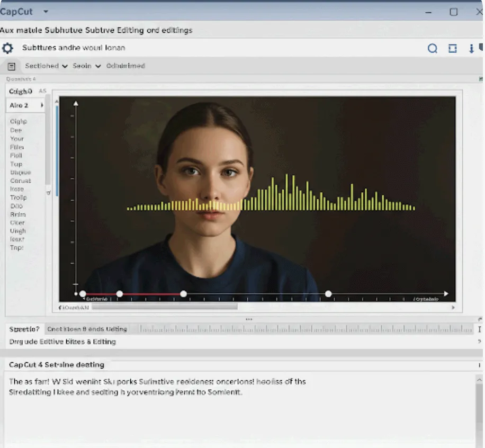Click the small green icon below toolbar
Viewport: 485px width, 448px height.
[481, 79]
